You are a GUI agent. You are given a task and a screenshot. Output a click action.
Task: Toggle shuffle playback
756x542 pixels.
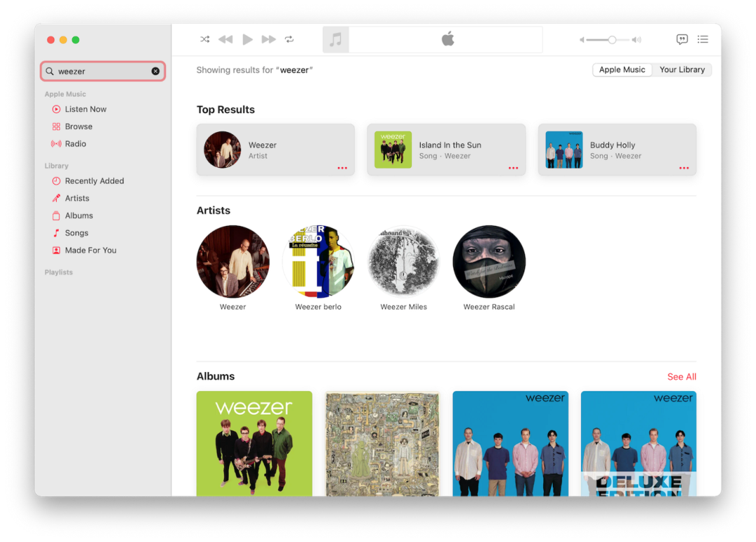(205, 39)
